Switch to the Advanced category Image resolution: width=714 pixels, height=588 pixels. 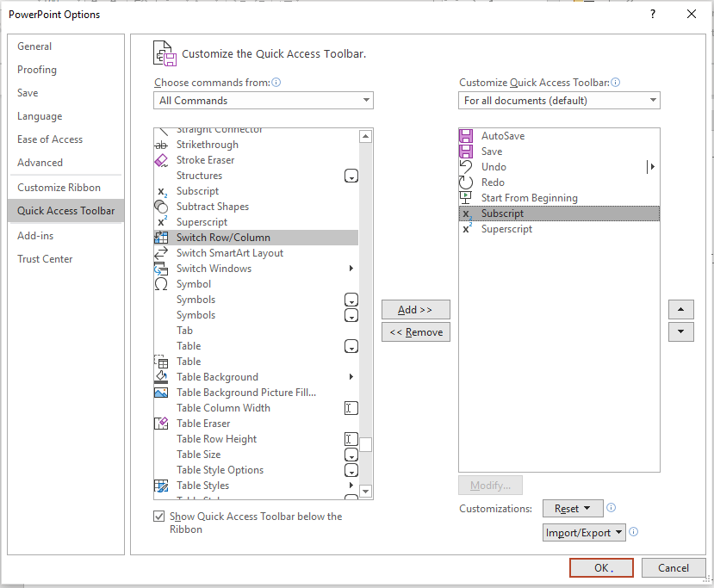tap(40, 162)
